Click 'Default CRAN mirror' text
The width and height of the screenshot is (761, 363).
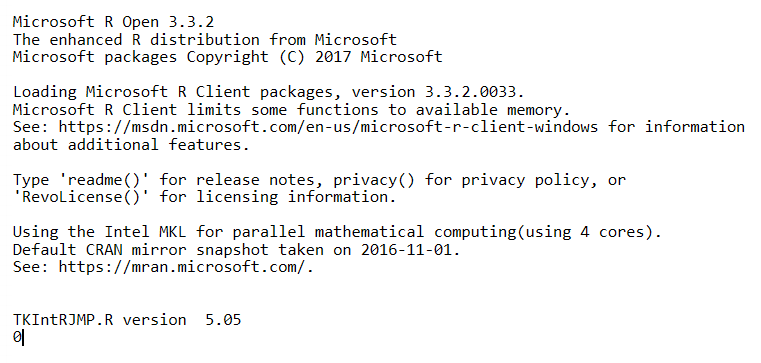[99, 250]
